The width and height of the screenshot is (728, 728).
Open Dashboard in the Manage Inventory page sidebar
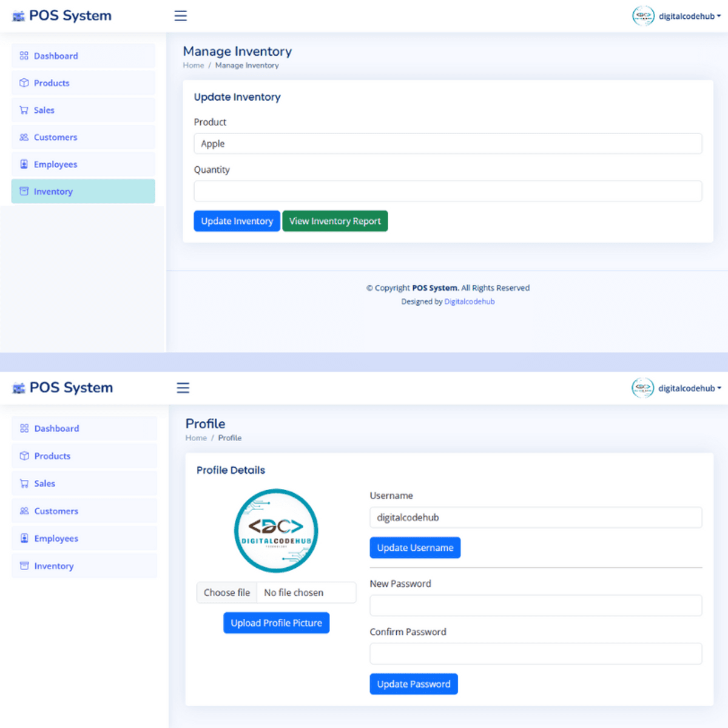coord(56,56)
